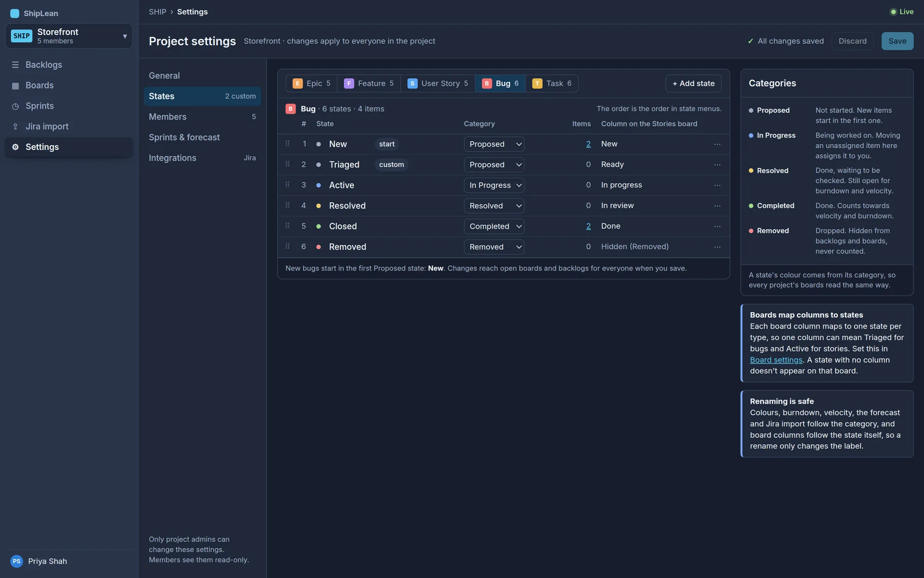Click the drag handle for the Triaged state
The image size is (924, 578).
(x=287, y=164)
